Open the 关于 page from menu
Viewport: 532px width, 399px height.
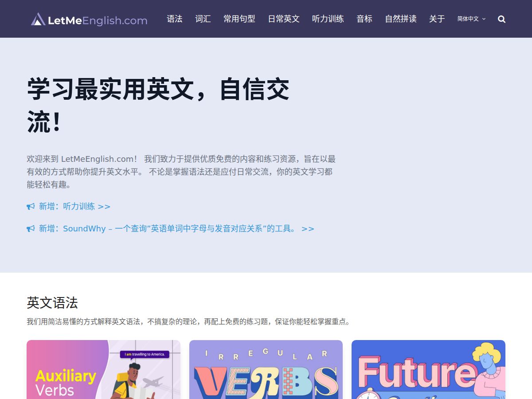click(437, 19)
